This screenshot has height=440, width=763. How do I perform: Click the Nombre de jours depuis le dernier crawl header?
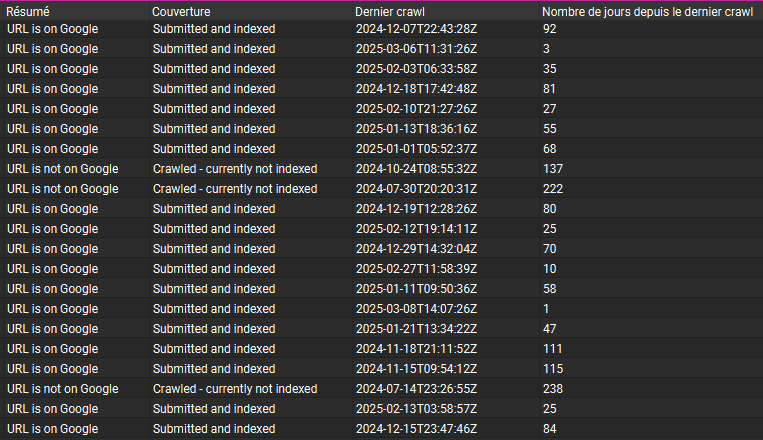pos(647,12)
